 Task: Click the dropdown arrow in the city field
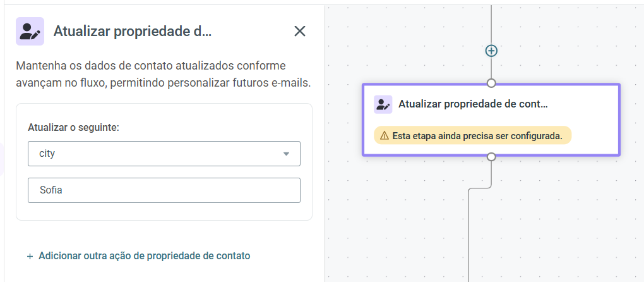click(286, 154)
